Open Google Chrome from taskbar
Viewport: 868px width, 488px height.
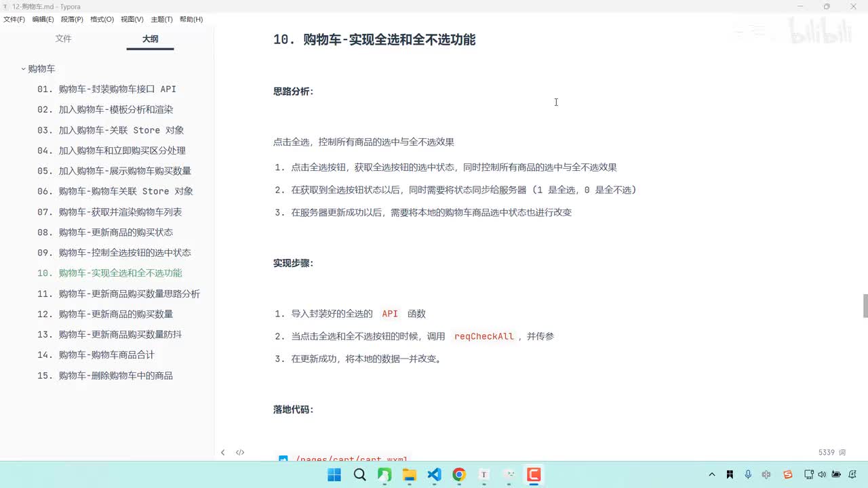coord(459,474)
